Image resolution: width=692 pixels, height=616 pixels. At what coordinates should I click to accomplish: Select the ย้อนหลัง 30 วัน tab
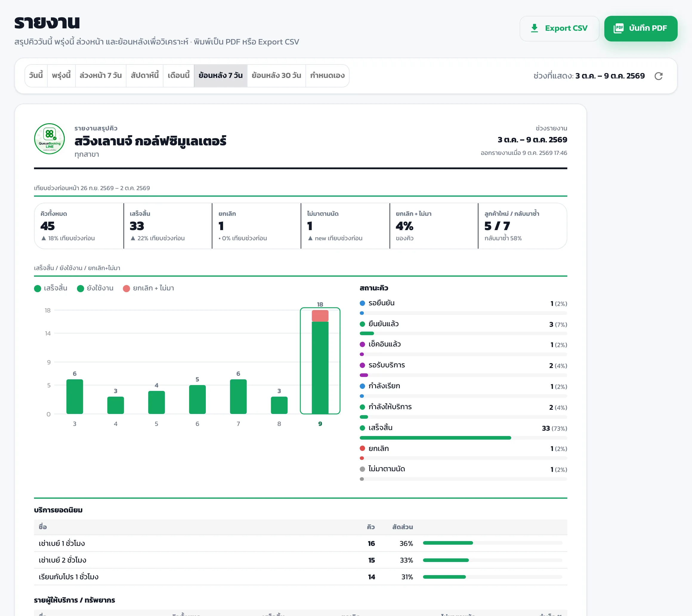pyautogui.click(x=276, y=76)
